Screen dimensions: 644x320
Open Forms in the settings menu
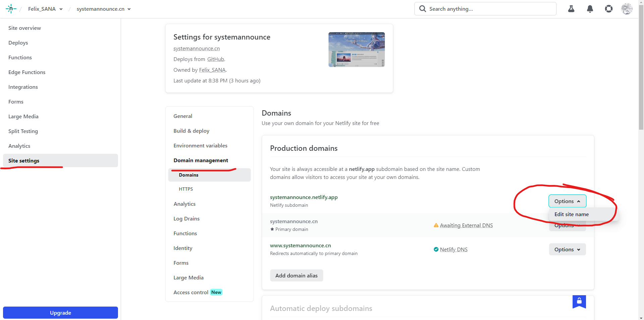point(181,263)
